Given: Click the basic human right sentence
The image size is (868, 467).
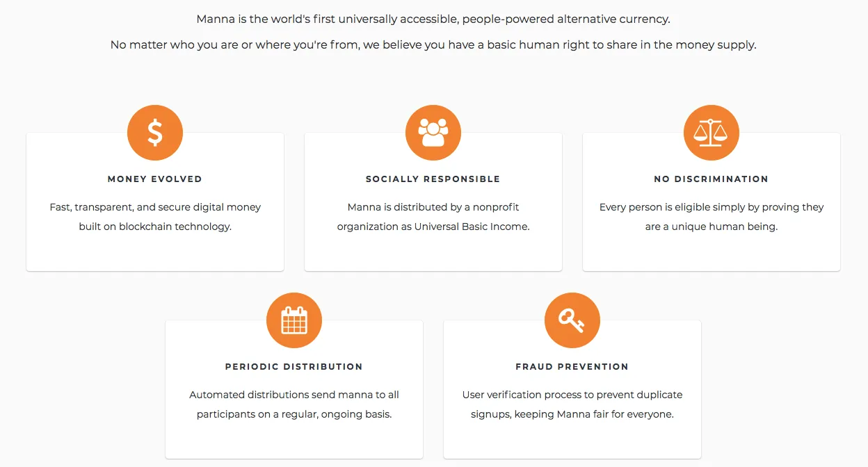Looking at the screenshot, I should [x=433, y=45].
